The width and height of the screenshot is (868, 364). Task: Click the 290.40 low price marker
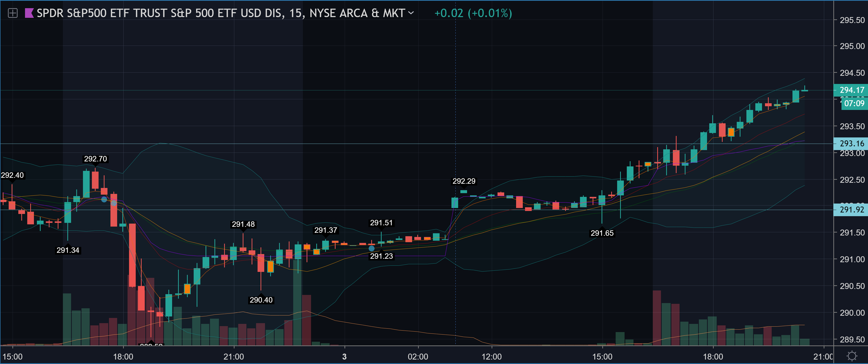coord(261,300)
